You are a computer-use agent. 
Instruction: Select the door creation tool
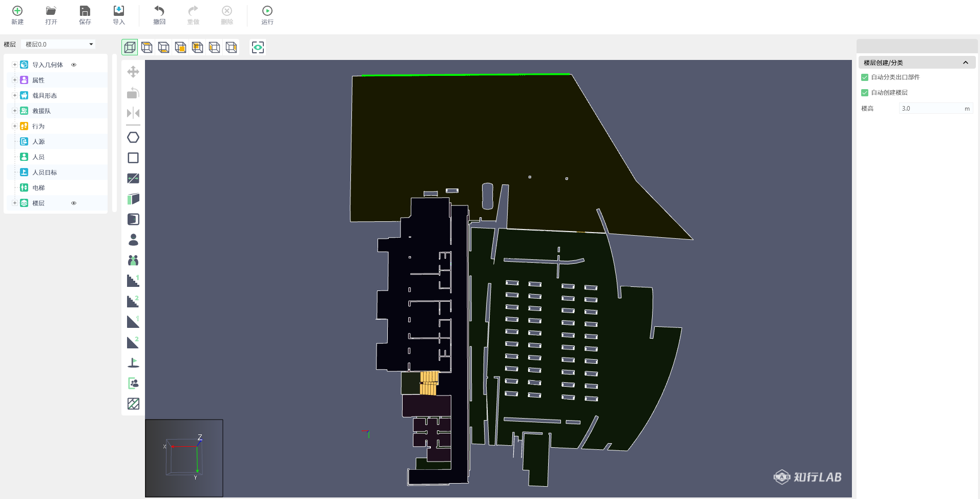click(x=133, y=219)
